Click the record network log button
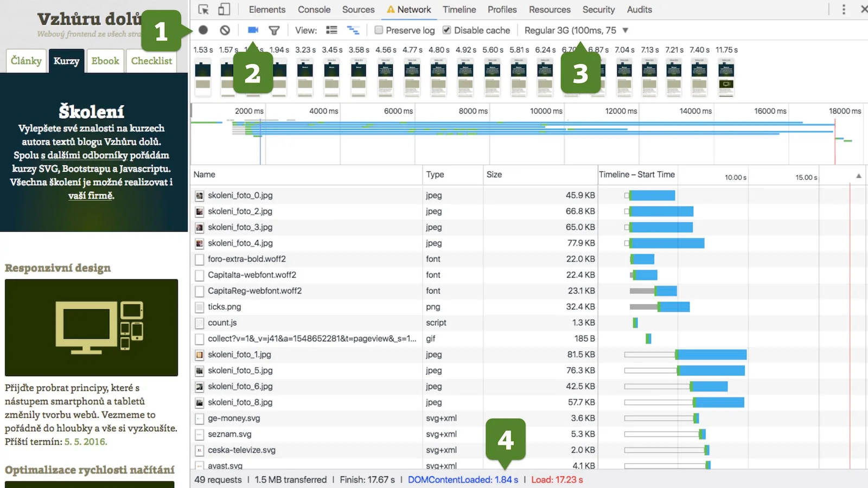Screen dimensions: 868x488 pyautogui.click(x=203, y=30)
